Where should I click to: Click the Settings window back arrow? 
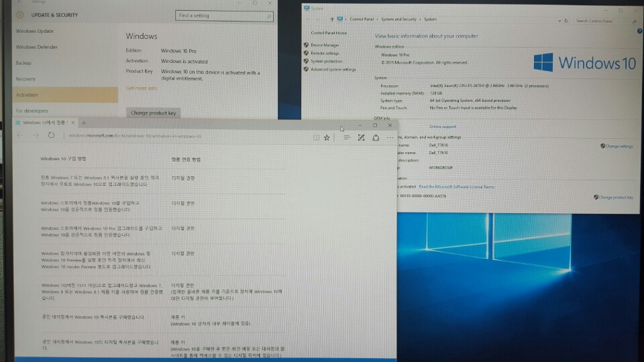(x=19, y=2)
